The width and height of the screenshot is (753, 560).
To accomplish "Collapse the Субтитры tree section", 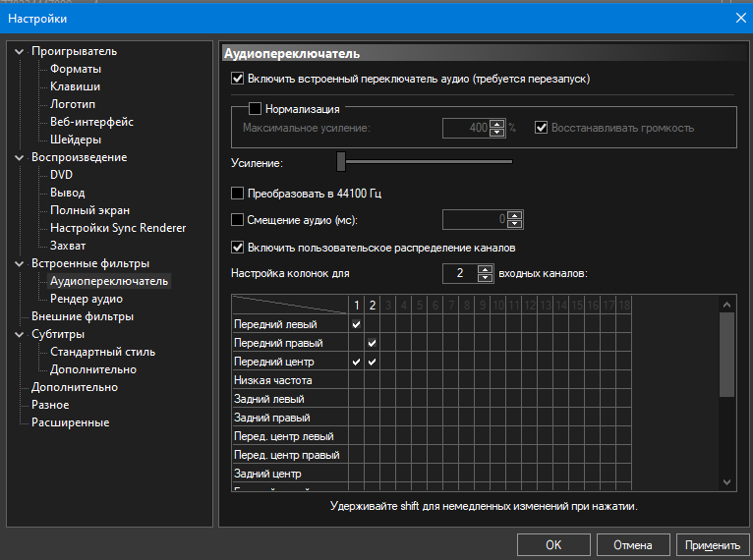I will (22, 334).
